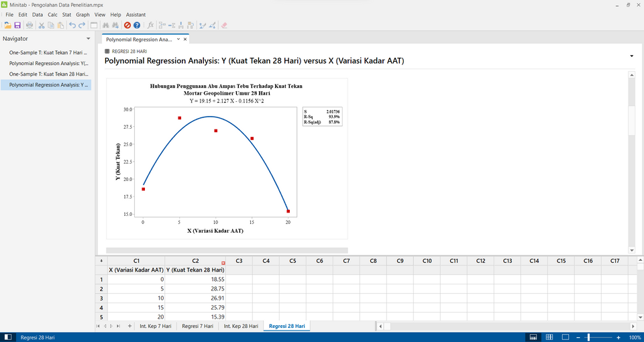644x342 pixels.
Task: Click the Open project folder icon
Action: coord(7,25)
